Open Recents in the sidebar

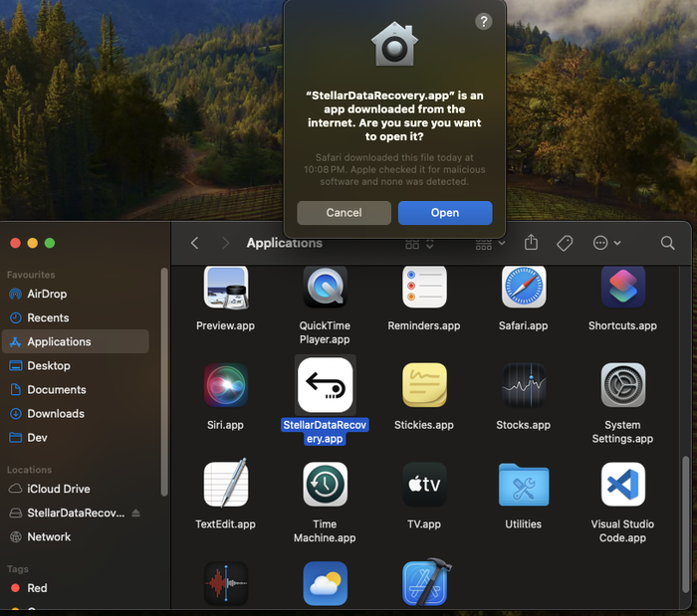pos(75,318)
